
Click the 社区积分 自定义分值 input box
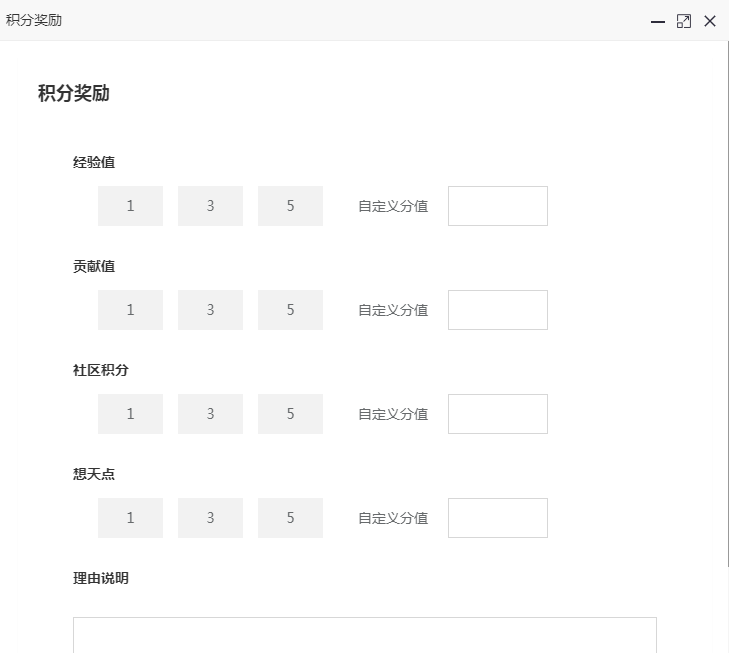pyautogui.click(x=498, y=414)
